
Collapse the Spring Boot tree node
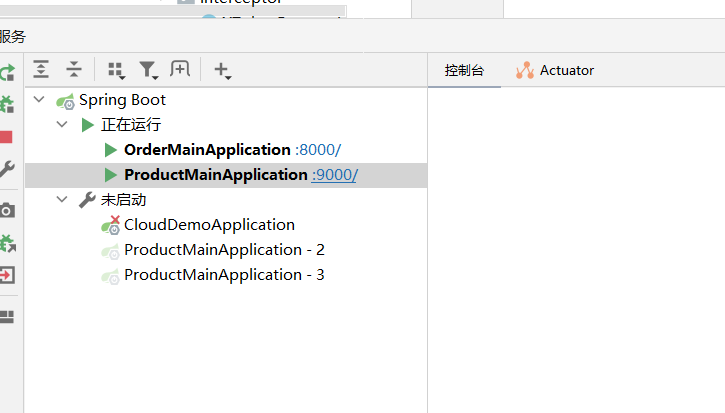pyautogui.click(x=39, y=99)
